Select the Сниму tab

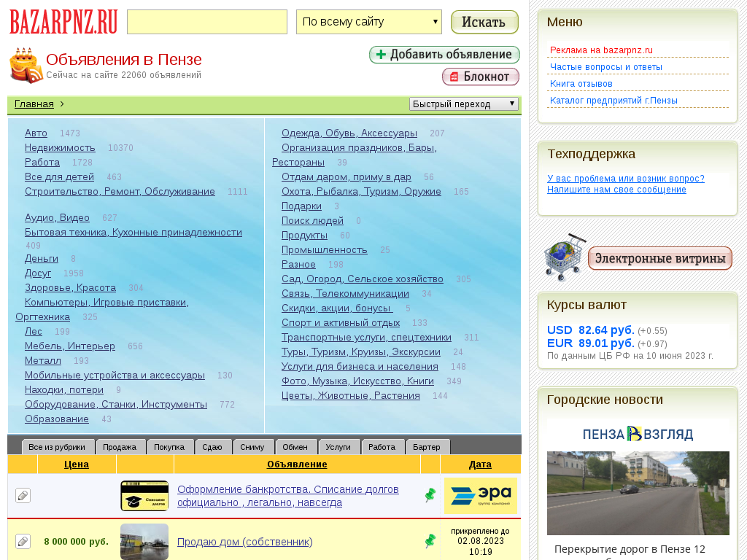[x=252, y=447]
